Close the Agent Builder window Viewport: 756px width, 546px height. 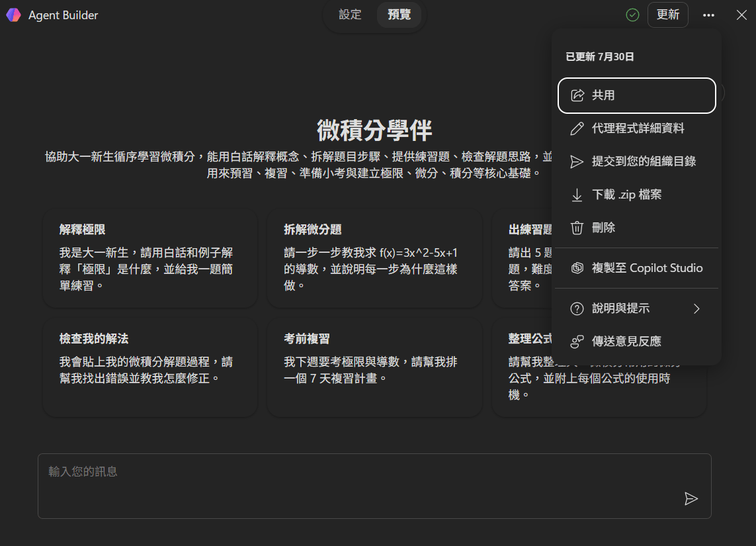[741, 15]
